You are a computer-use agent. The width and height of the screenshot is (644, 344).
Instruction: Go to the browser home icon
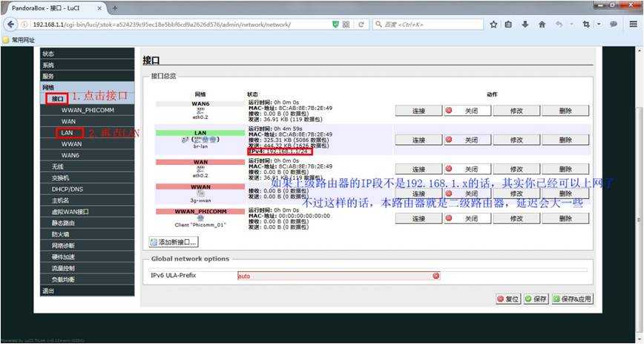pyautogui.click(x=542, y=25)
